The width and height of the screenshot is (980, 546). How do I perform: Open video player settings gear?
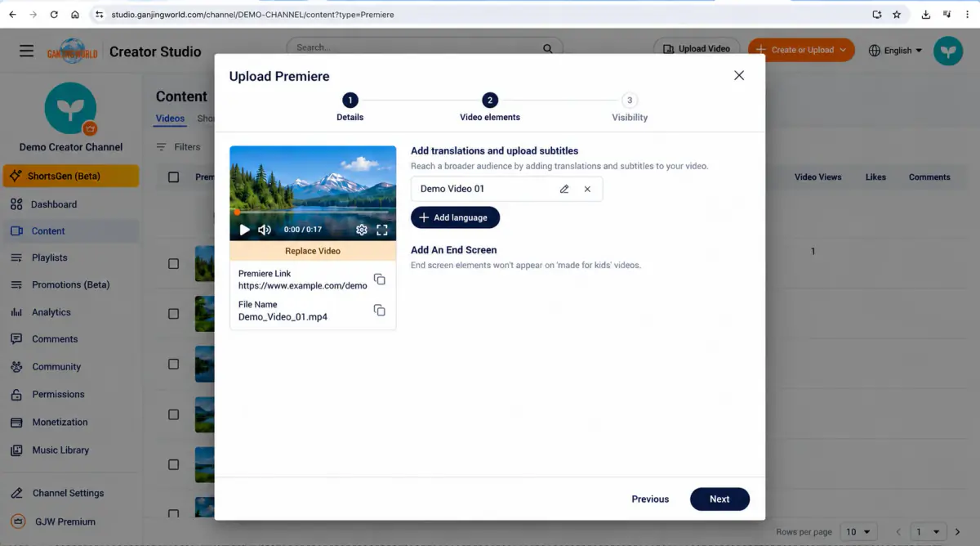coord(362,230)
